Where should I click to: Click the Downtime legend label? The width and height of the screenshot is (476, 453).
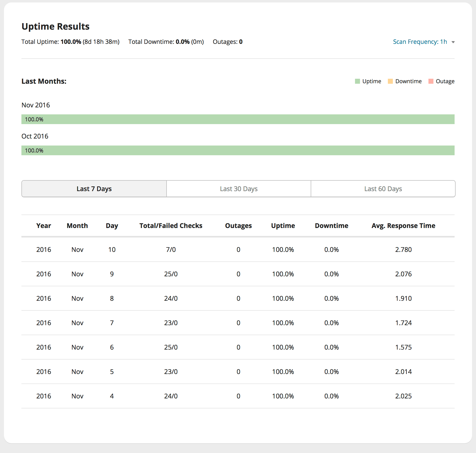pos(409,81)
